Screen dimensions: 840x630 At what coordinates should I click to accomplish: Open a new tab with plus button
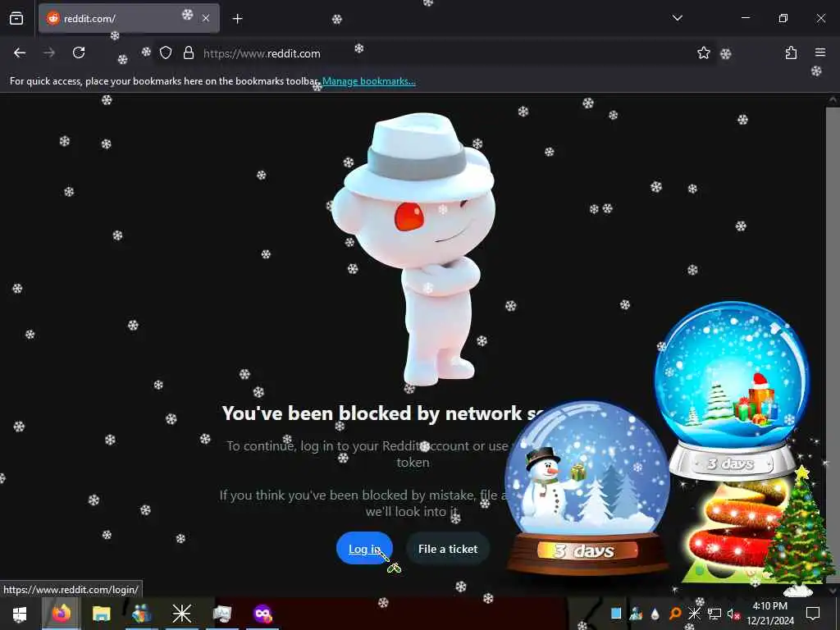click(x=237, y=19)
